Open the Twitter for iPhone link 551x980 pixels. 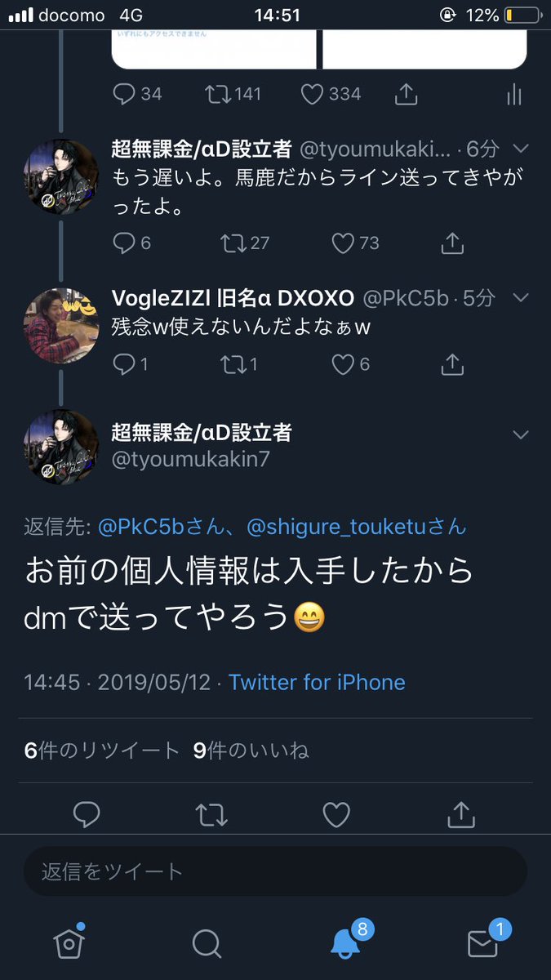click(x=318, y=682)
